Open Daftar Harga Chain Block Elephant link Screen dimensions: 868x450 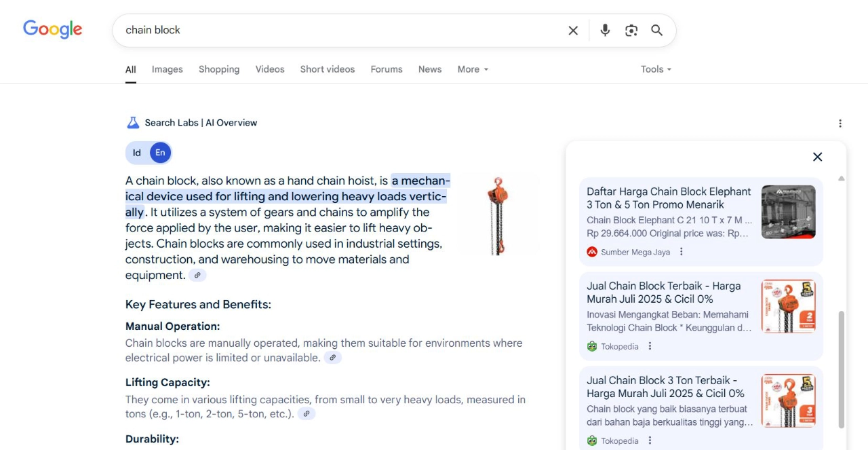[x=668, y=198]
